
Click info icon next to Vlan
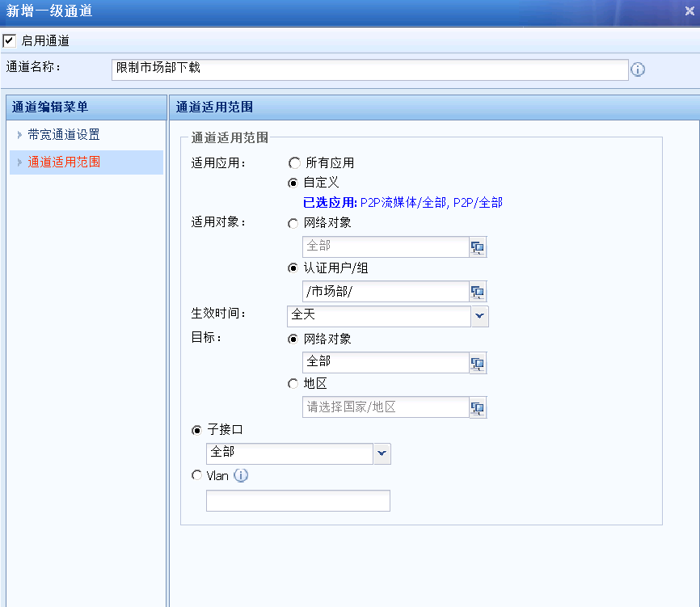[x=241, y=475]
